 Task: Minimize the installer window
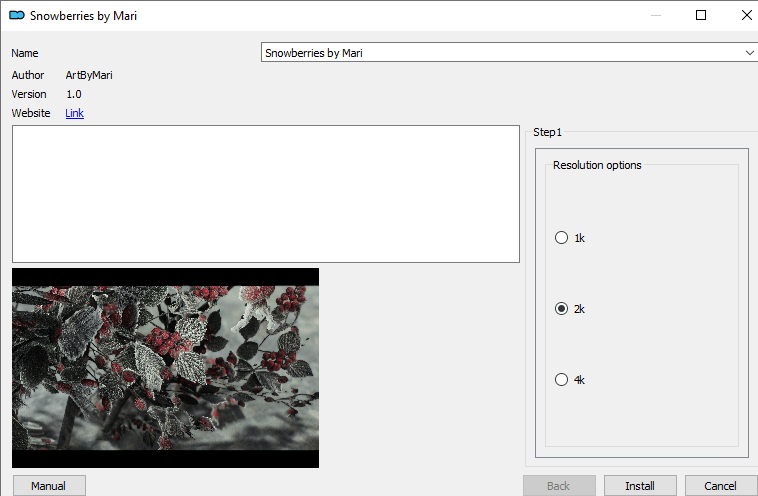tap(656, 15)
